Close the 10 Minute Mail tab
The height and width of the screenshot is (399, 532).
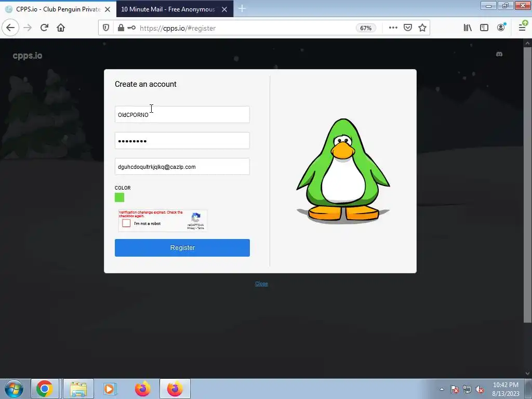tap(224, 9)
